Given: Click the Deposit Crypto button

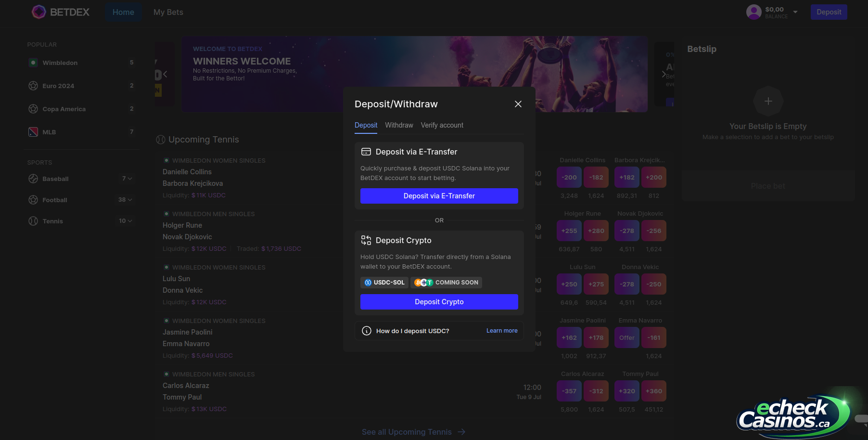Looking at the screenshot, I should [439, 302].
